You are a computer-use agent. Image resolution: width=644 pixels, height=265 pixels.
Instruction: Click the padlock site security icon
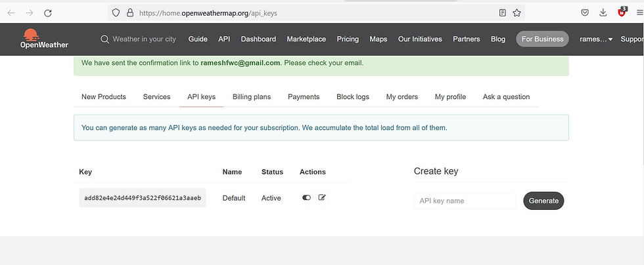click(x=130, y=12)
